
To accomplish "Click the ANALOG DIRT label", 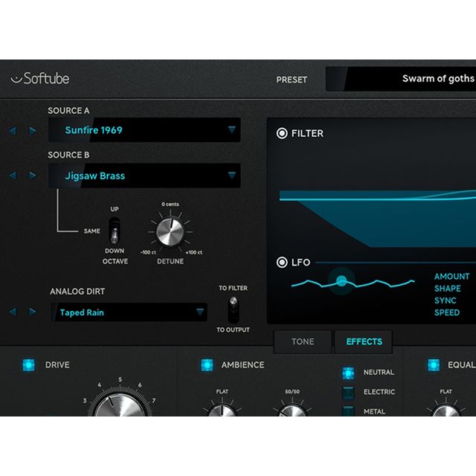I will pyautogui.click(x=77, y=292).
